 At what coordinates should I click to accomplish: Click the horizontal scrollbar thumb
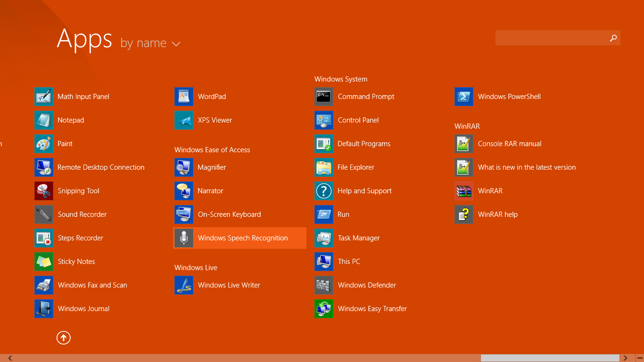pos(550,358)
